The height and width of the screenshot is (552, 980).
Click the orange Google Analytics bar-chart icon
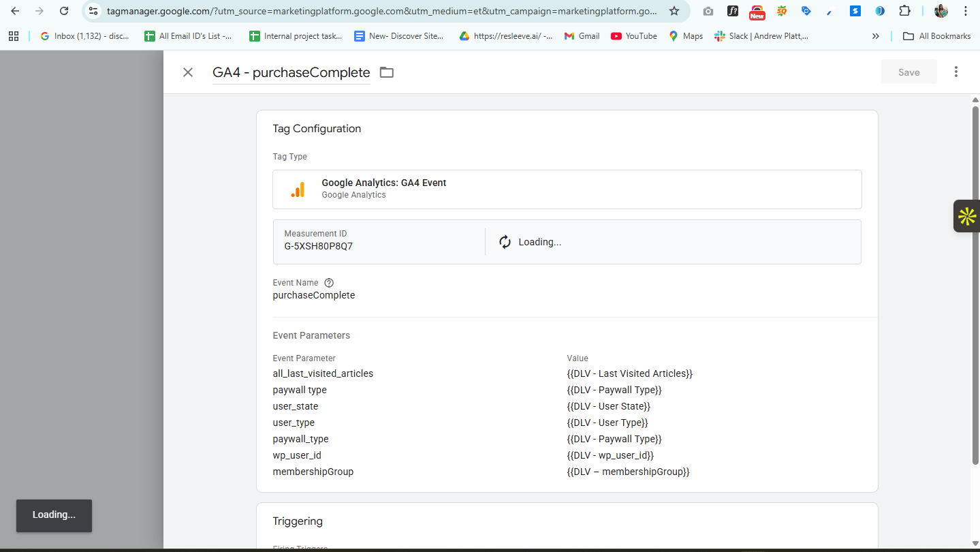click(x=298, y=189)
